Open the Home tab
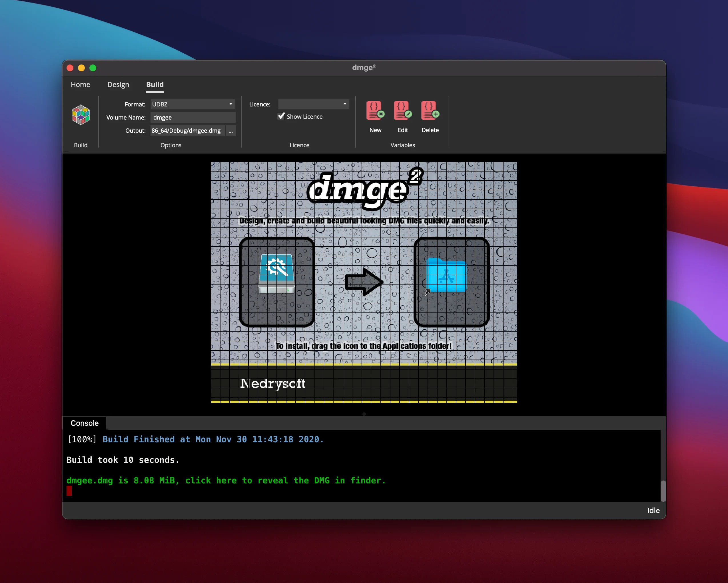728x583 pixels. tap(80, 84)
